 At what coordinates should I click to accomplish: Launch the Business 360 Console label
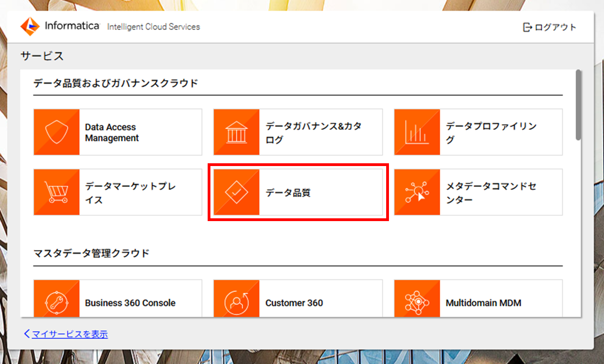(x=130, y=303)
